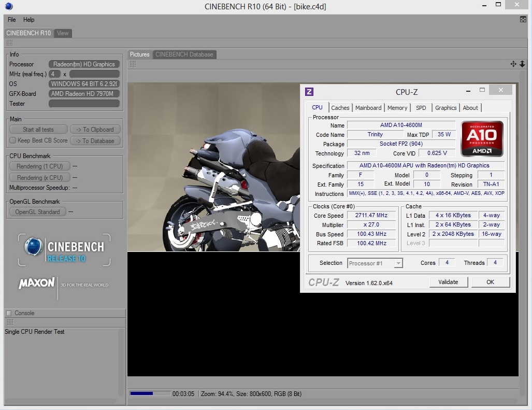Click the CPU-Z purple Z title icon
The image size is (532, 410).
pos(309,92)
